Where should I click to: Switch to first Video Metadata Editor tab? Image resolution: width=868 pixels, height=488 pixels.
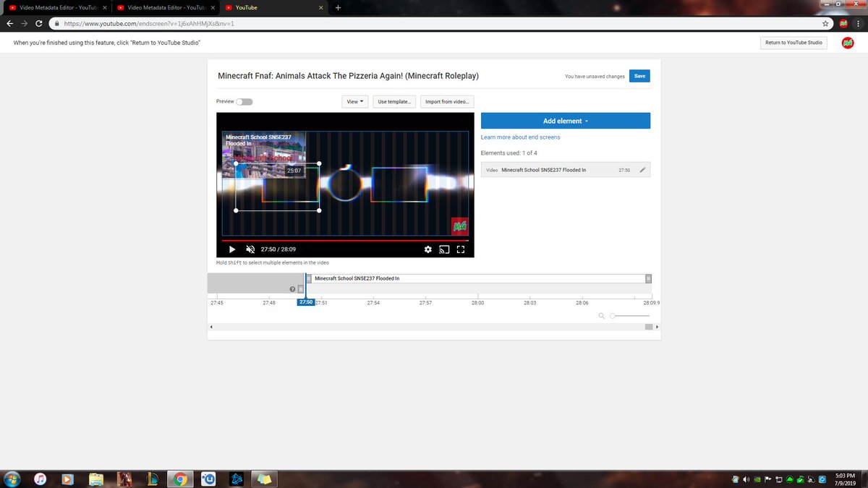point(56,7)
